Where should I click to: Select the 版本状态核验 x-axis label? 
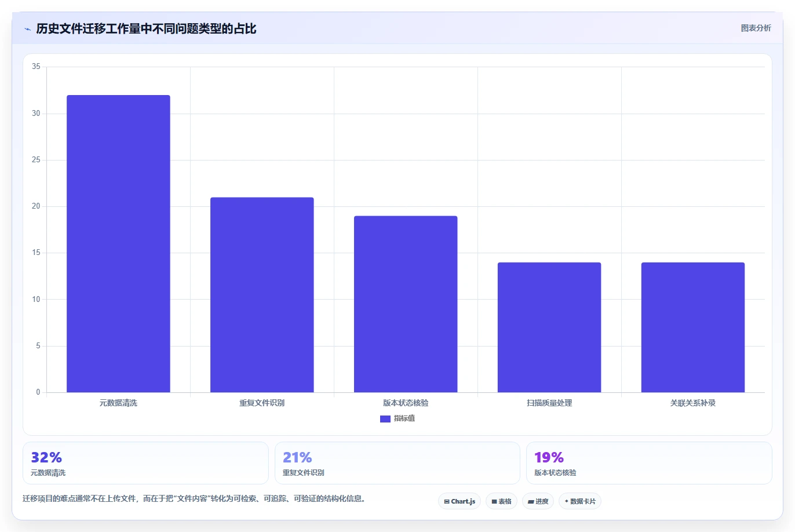pos(406,403)
